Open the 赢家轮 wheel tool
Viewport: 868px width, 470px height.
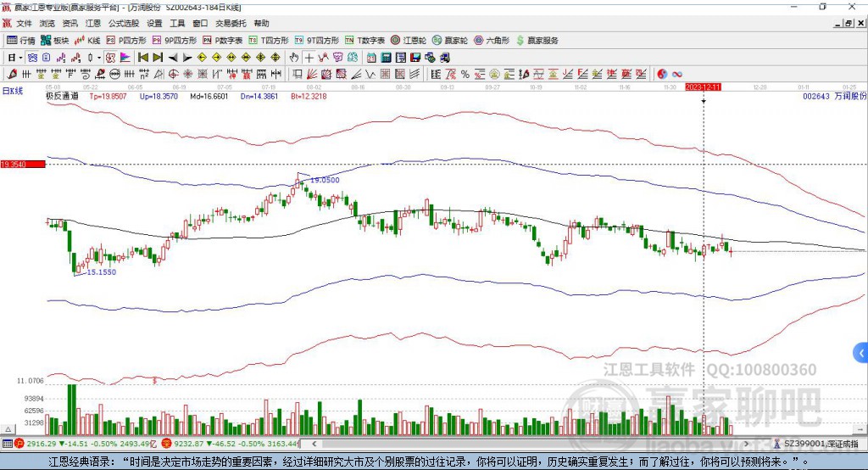pos(450,41)
